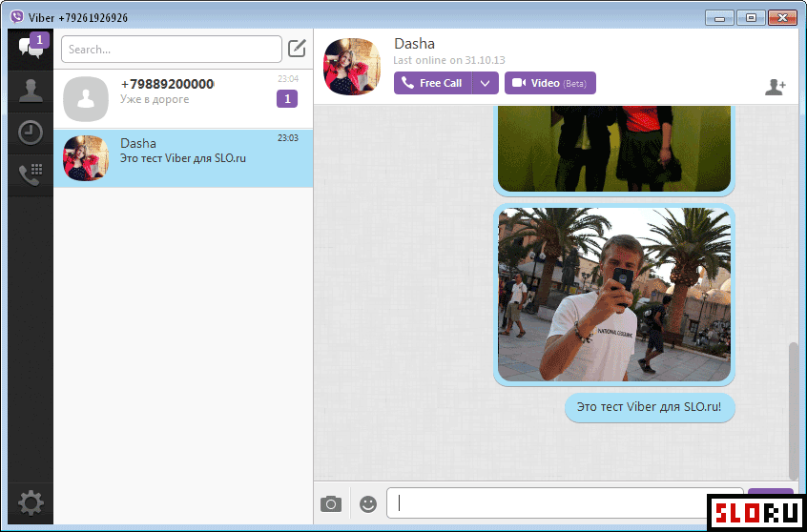Open the green background photo message
Screen dimensions: 807x532
pos(614,150)
